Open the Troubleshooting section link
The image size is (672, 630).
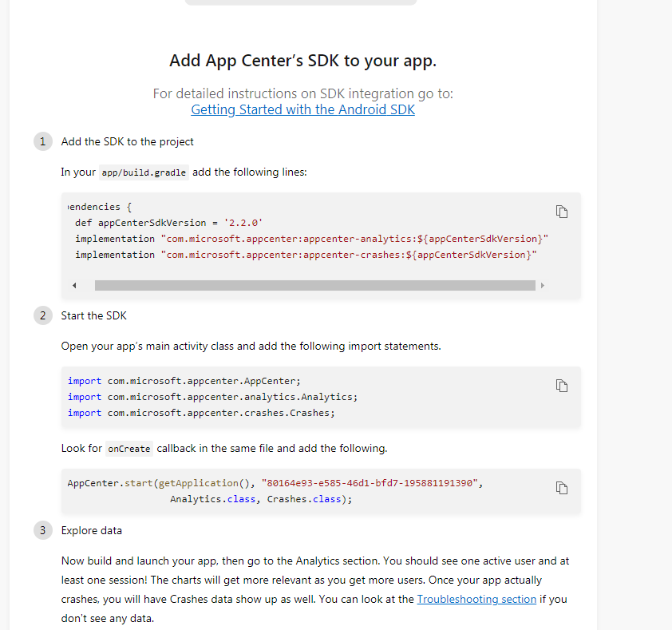[476, 599]
